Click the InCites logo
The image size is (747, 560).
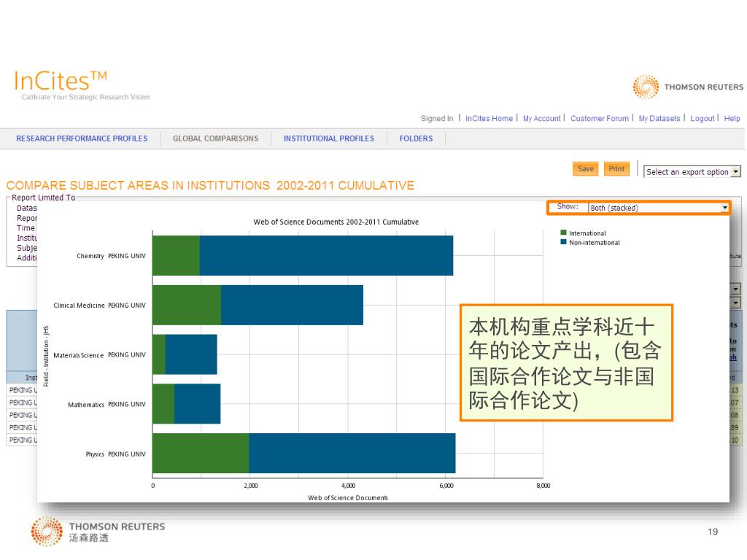[x=61, y=81]
